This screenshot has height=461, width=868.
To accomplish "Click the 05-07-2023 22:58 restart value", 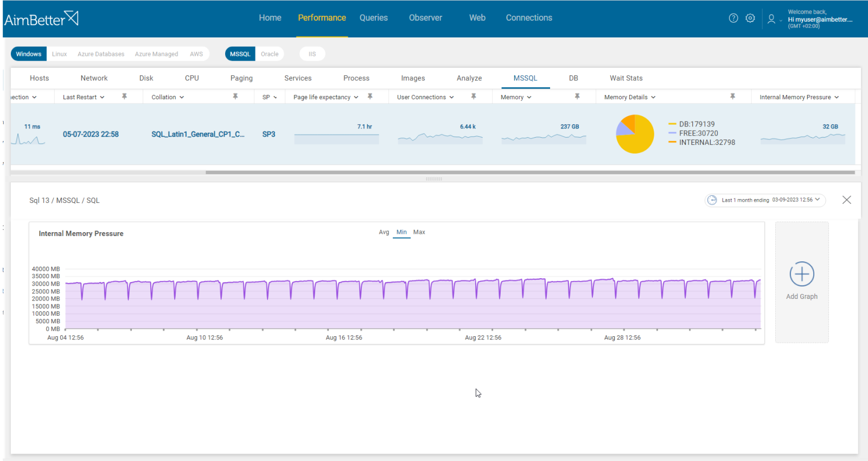I will 91,135.
